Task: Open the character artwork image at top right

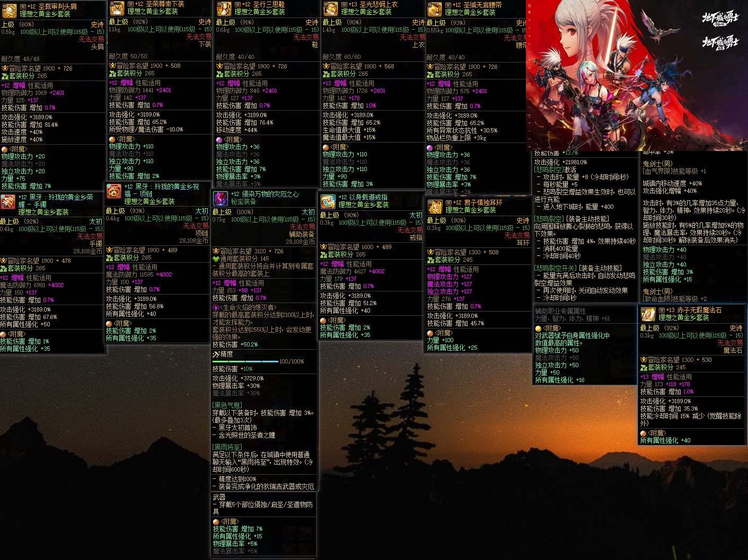Action: [x=637, y=75]
